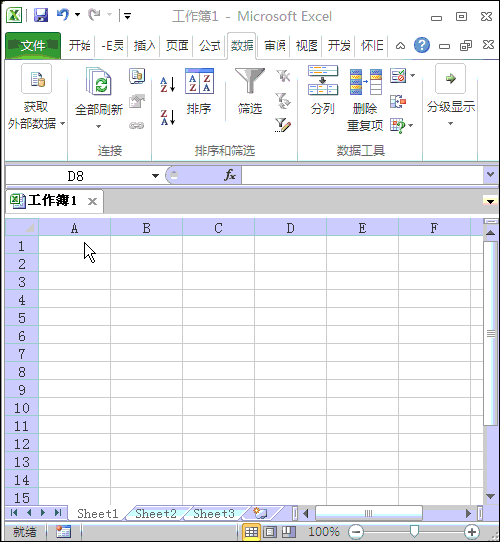Image resolution: width=500 pixels, height=542 pixels.
Task: Expand the formula bar with chevron
Action: [x=490, y=175]
